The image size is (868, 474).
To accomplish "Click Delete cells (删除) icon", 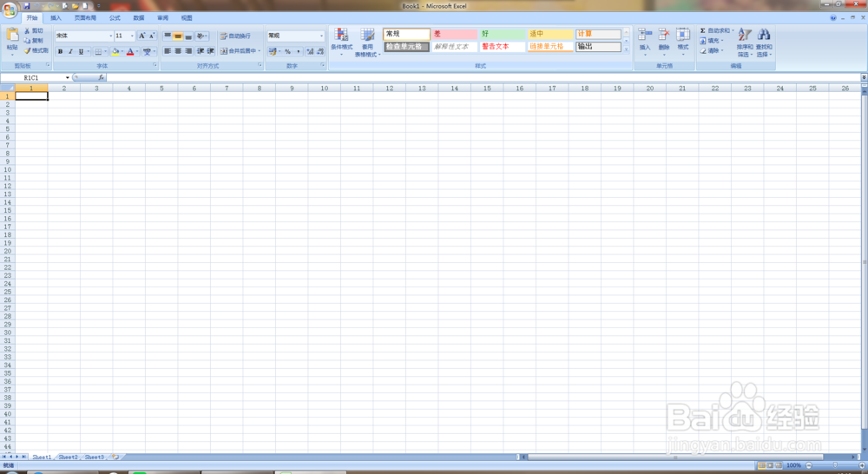I will tap(664, 40).
